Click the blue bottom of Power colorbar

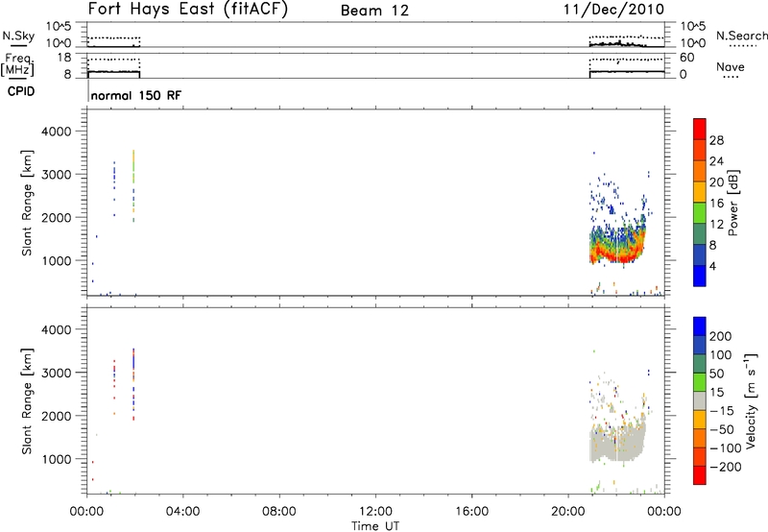click(x=700, y=276)
